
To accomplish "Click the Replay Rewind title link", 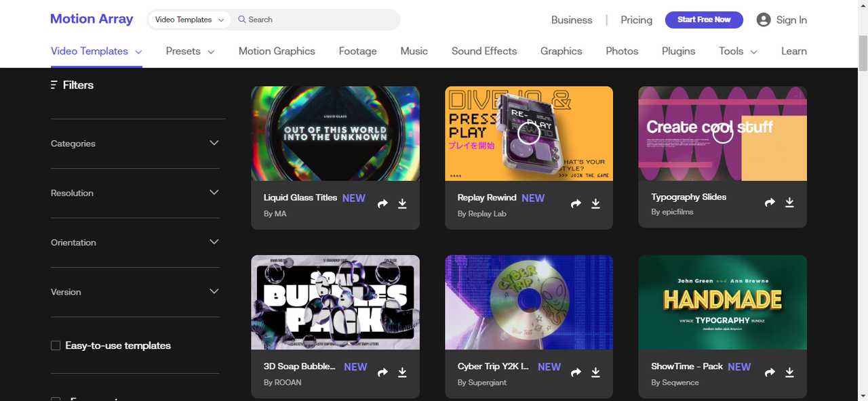I will point(487,198).
